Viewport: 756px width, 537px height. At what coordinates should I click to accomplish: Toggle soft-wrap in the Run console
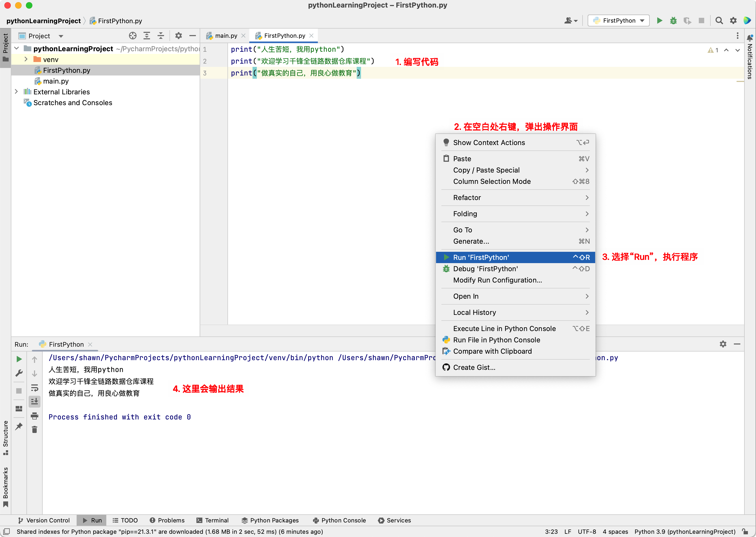coord(35,388)
